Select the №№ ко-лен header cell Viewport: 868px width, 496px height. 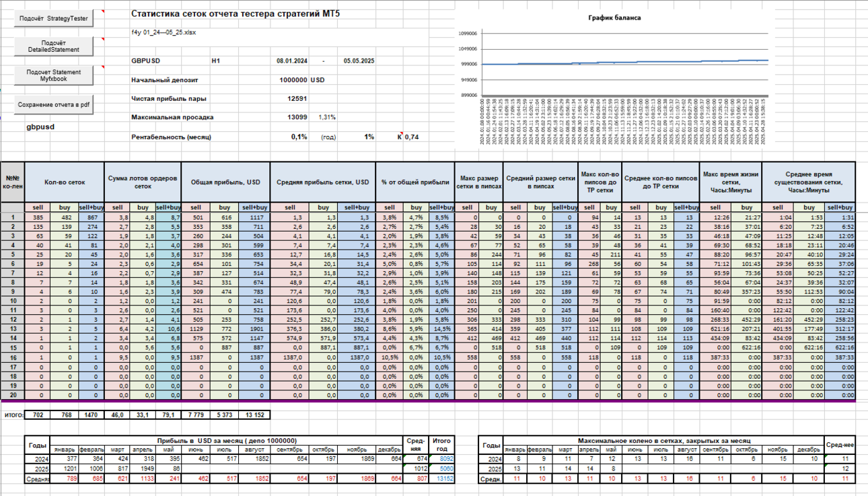click(x=13, y=182)
